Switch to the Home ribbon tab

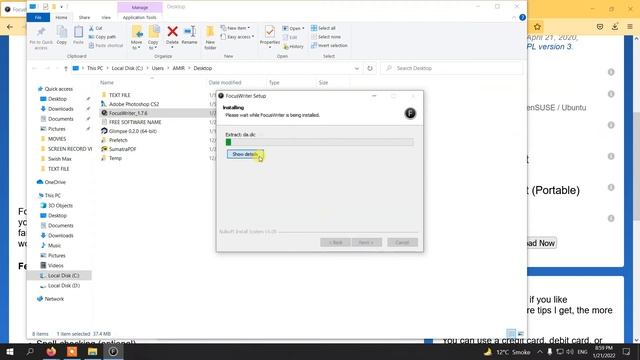click(61, 18)
